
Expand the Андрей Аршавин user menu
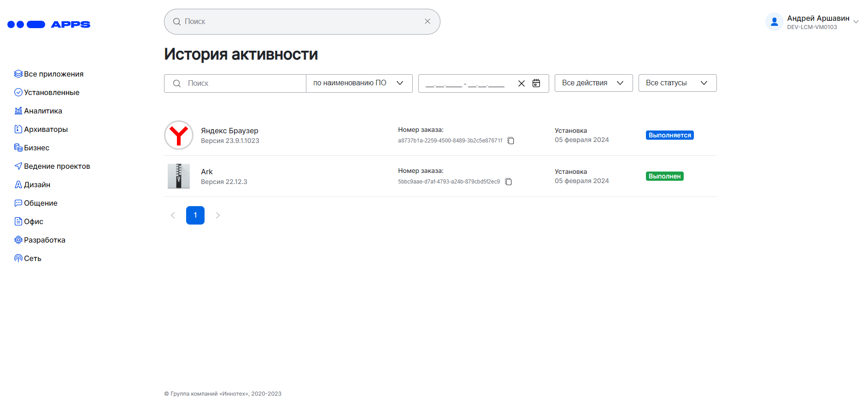click(856, 22)
